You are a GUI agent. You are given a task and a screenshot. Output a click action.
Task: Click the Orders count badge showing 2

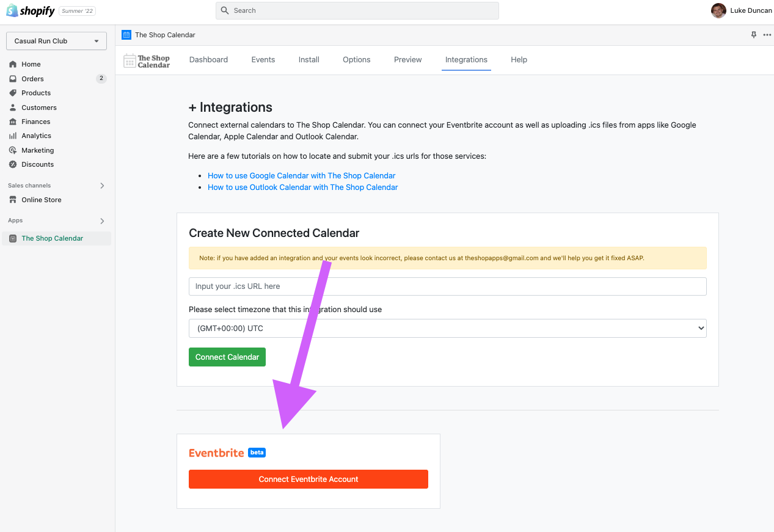101,78
